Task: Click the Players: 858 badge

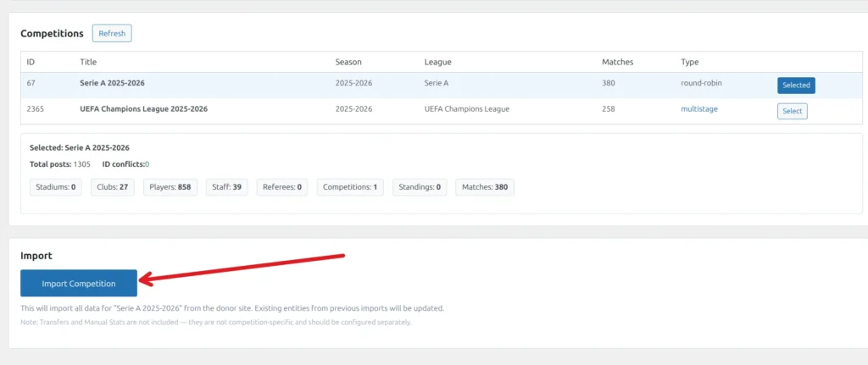Action: pos(170,187)
